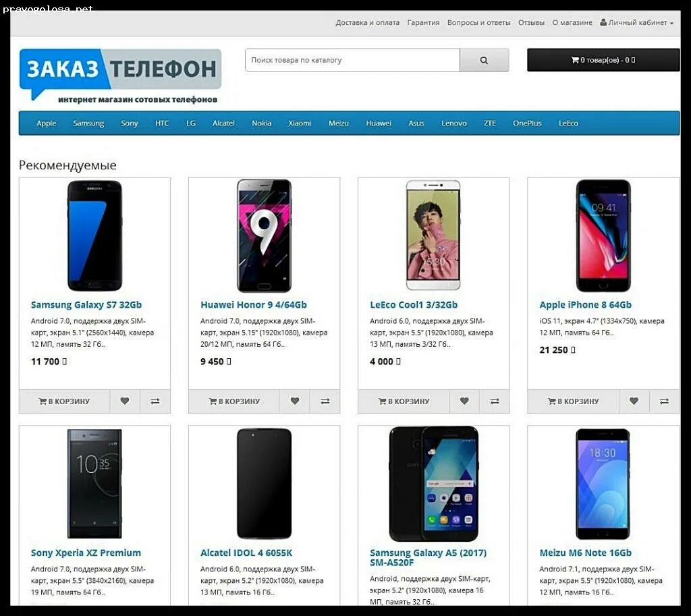Open the shopping cart 0 товар(ов) button
Image resolution: width=691 pixels, height=616 pixels.
tap(603, 60)
